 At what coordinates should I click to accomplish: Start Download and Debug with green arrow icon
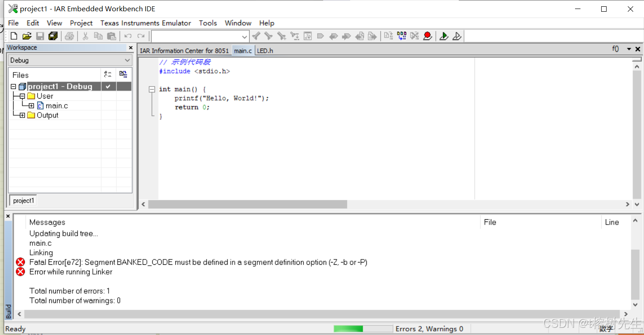pos(444,36)
